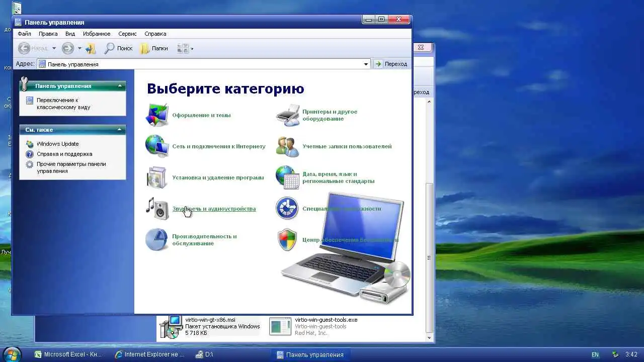The image size is (644, 362).
Task: Click the taskbar clock showing 3:42
Action: click(631, 354)
